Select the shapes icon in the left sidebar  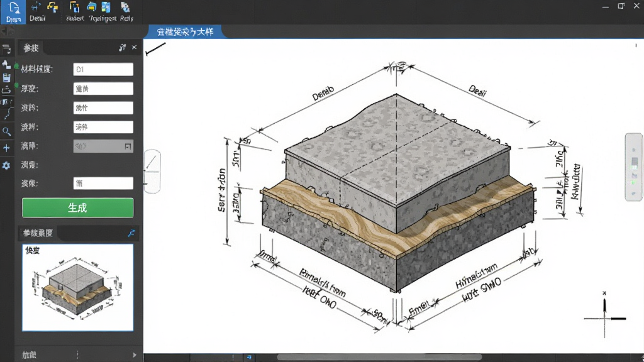(x=6, y=64)
